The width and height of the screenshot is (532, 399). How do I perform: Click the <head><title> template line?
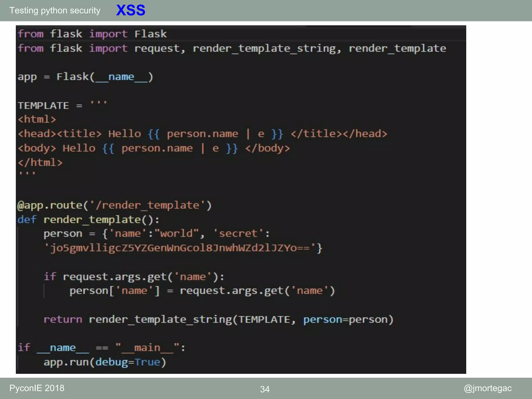[x=203, y=134]
